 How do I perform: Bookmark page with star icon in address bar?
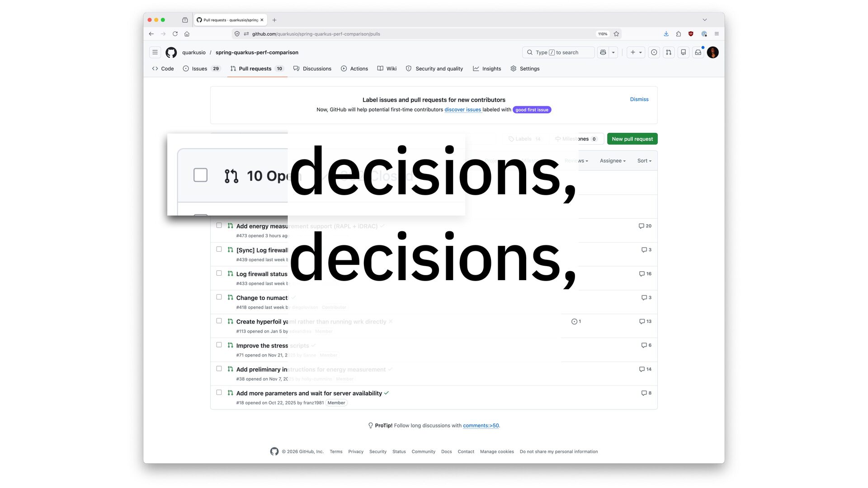(x=616, y=34)
